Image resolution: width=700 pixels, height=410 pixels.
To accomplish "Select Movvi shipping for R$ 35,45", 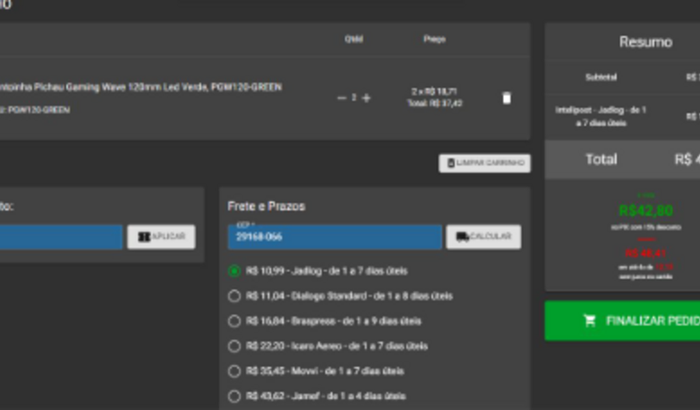I will coord(235,371).
